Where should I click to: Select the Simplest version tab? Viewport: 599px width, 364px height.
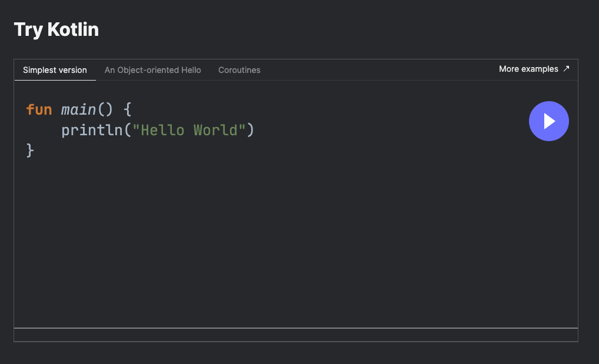click(55, 70)
